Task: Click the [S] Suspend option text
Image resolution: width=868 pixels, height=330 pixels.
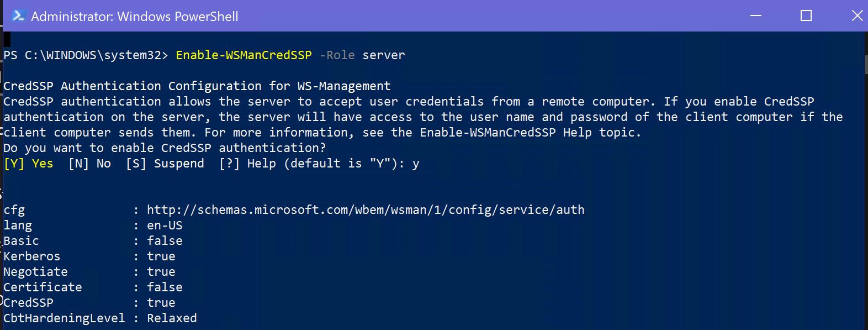Action: (165, 163)
